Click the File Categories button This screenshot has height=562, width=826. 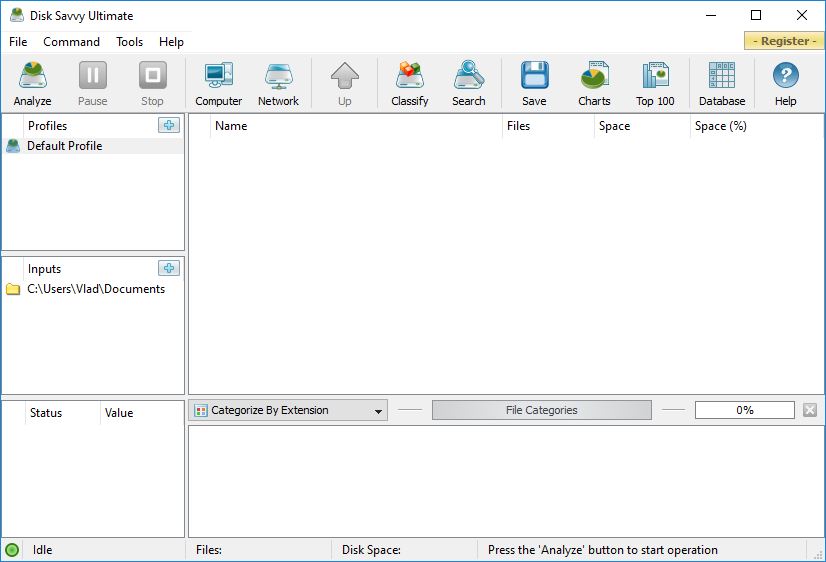[x=542, y=410]
